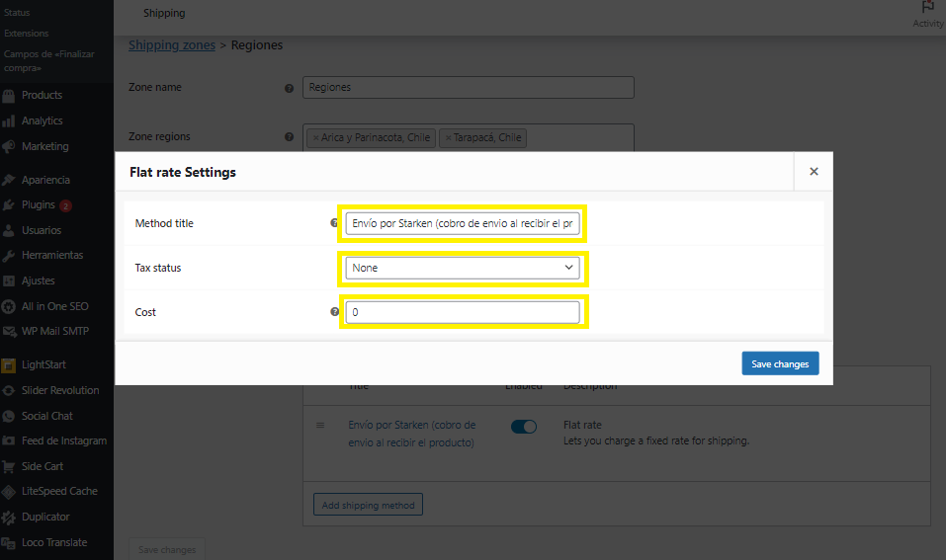
Task: Click the Activity flag icon
Action: pos(927,8)
